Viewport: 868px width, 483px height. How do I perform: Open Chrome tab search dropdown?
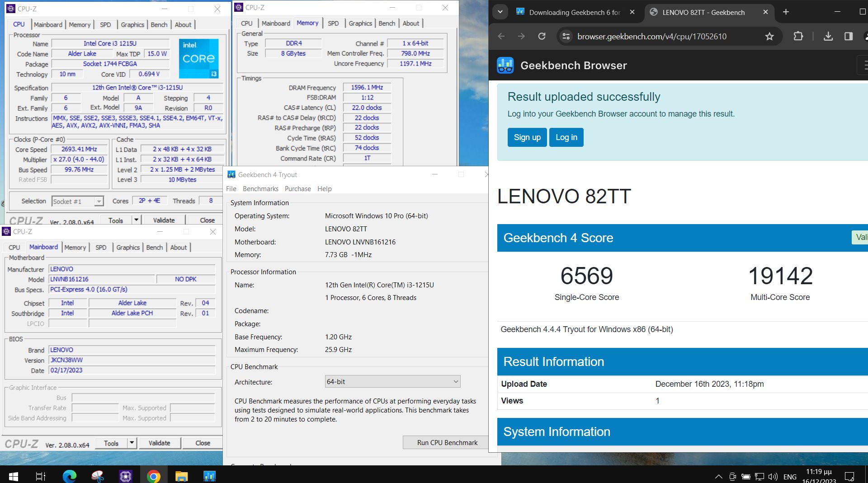point(500,12)
